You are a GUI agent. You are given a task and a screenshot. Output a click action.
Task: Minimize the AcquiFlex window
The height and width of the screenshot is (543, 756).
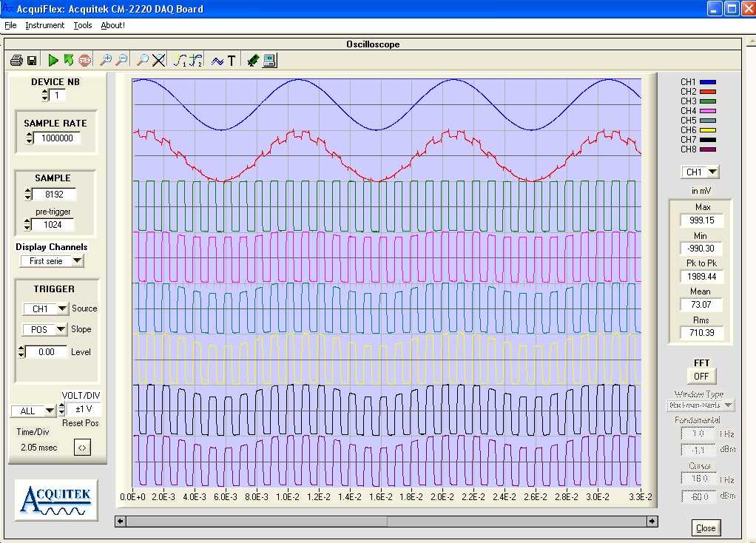pyautogui.click(x=715, y=9)
